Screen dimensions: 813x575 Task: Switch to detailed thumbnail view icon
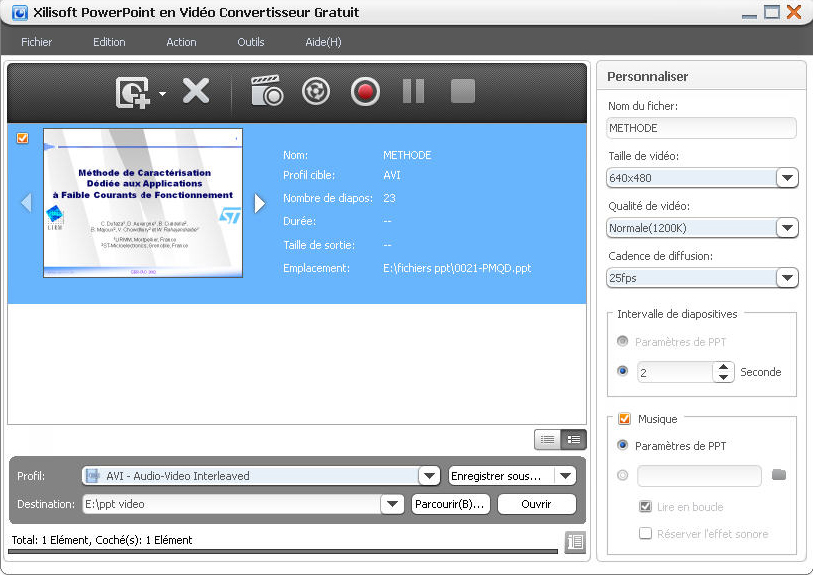click(573, 440)
